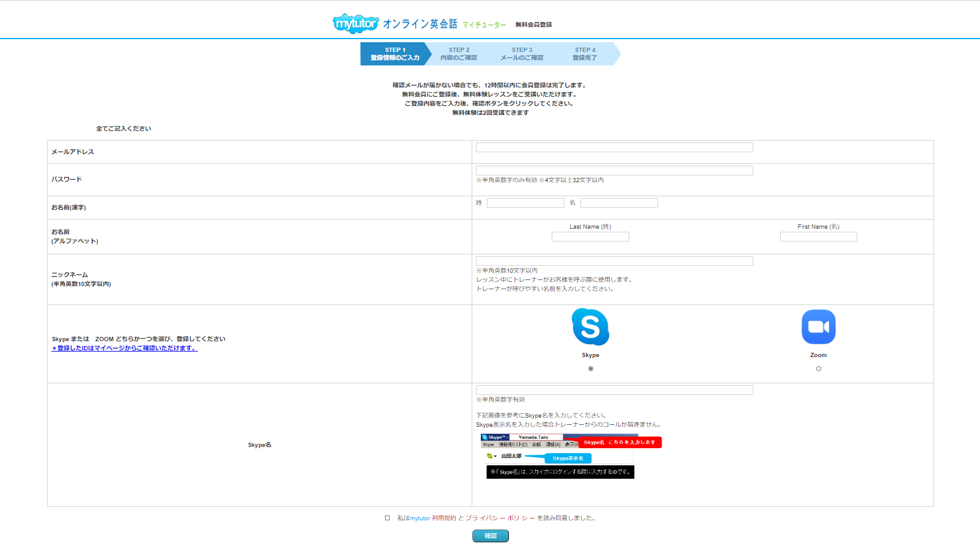
Task: Focus the email address input field
Action: point(614,147)
